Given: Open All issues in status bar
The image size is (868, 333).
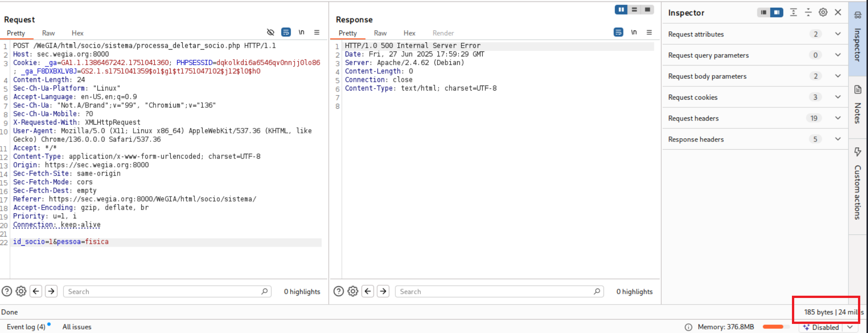Looking at the screenshot, I should pyautogui.click(x=77, y=327).
